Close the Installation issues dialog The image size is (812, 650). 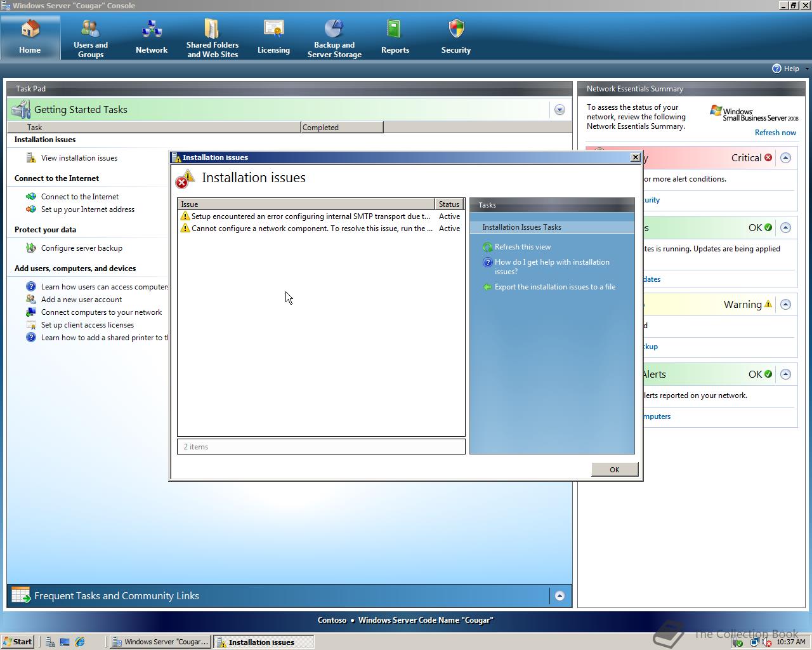pyautogui.click(x=636, y=157)
